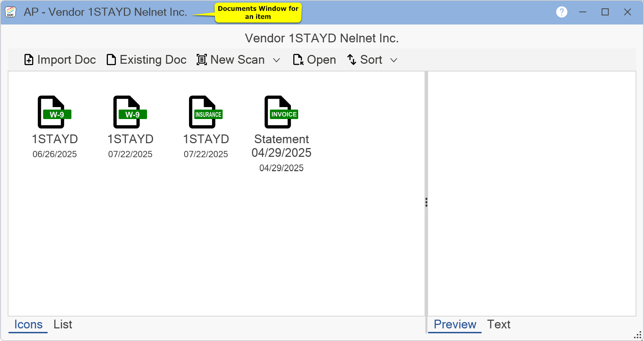Switch to the List view tab
This screenshot has width=644, height=341.
pos(63,325)
